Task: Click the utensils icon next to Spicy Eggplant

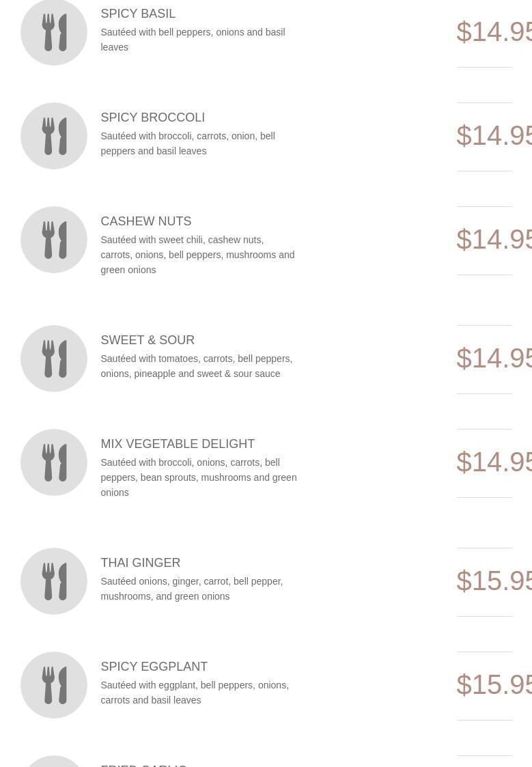Action: coord(54,685)
